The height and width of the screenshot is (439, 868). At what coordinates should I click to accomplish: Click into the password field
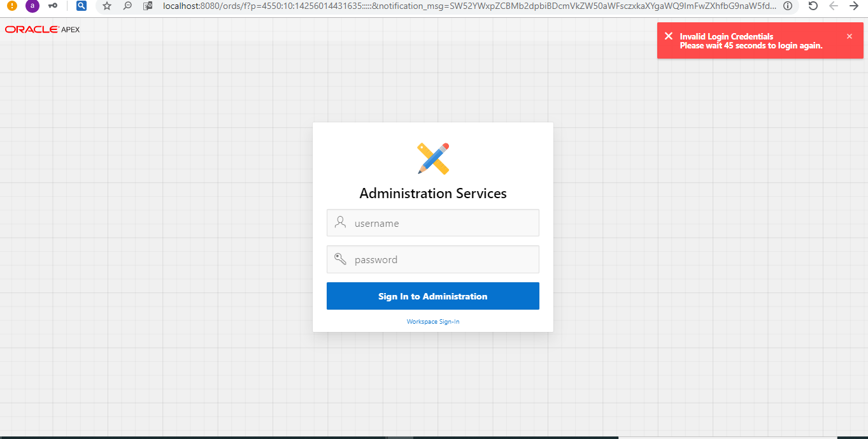[x=439, y=259]
